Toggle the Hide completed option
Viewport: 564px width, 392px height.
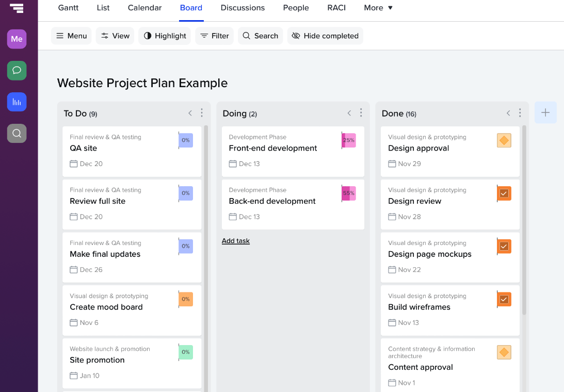pyautogui.click(x=325, y=36)
